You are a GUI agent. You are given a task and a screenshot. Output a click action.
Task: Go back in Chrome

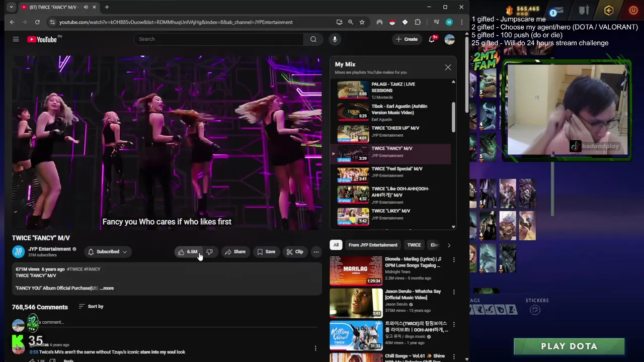point(12,22)
